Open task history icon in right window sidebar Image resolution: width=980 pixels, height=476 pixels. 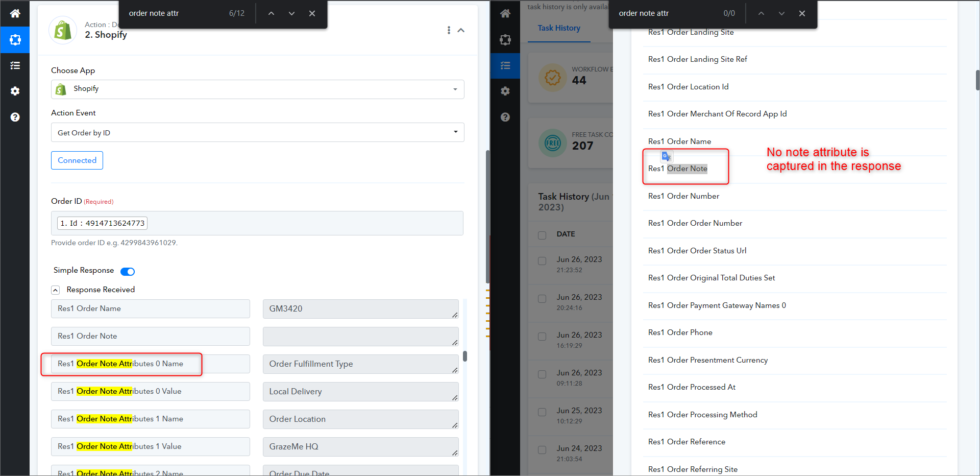pyautogui.click(x=505, y=65)
